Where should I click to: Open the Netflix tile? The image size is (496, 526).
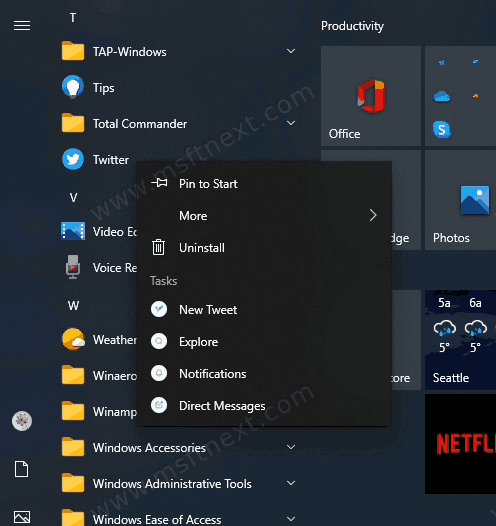pyautogui.click(x=460, y=444)
